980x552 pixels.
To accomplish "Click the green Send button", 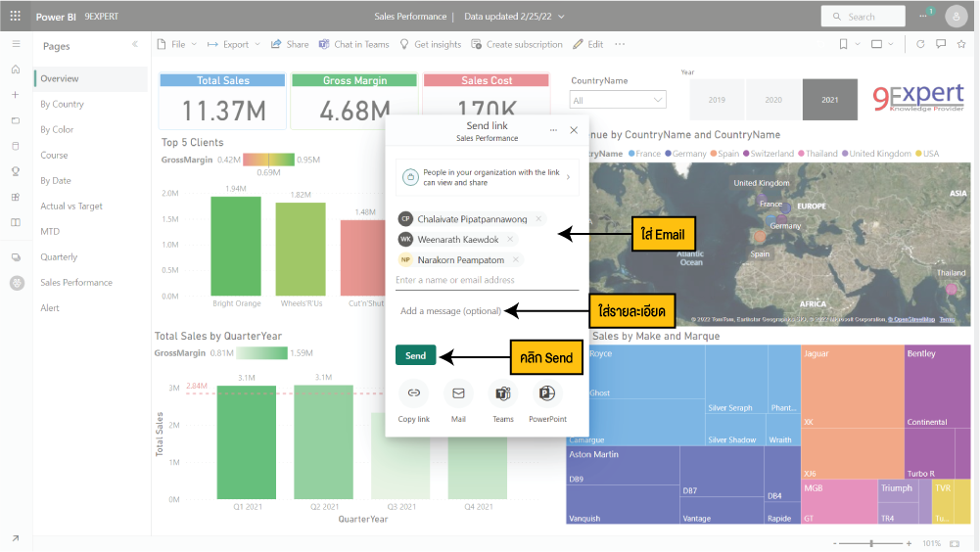I will 415,355.
